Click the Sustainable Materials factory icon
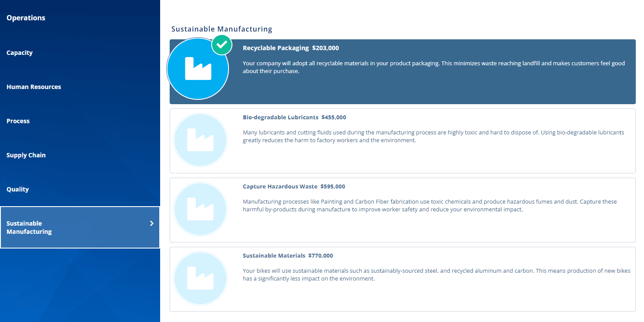644x322 pixels. coord(200,279)
